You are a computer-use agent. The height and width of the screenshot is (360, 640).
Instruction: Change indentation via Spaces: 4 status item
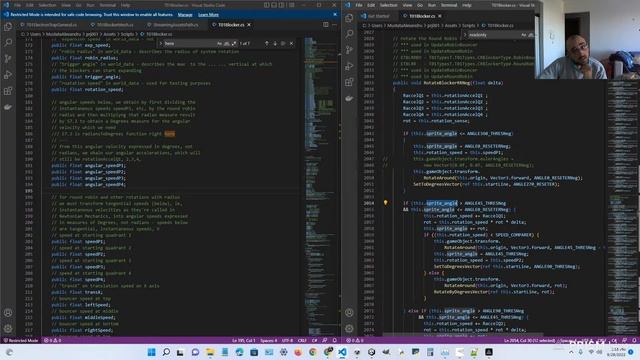268,340
